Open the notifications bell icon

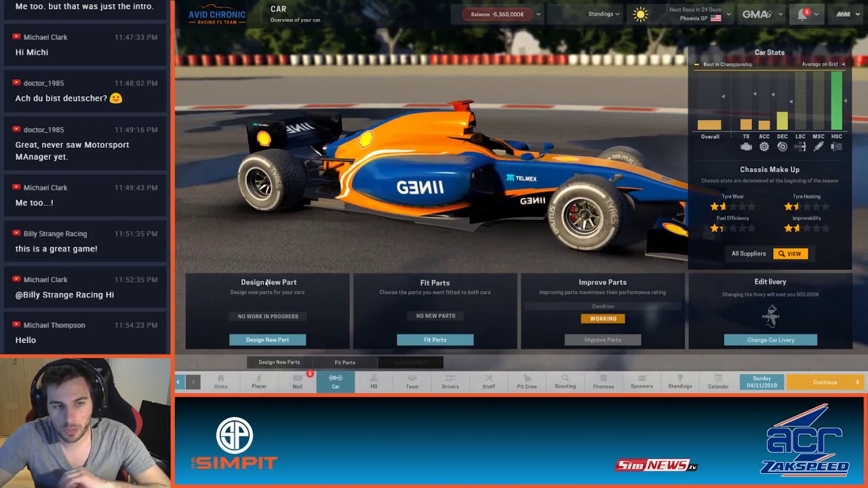coord(802,14)
